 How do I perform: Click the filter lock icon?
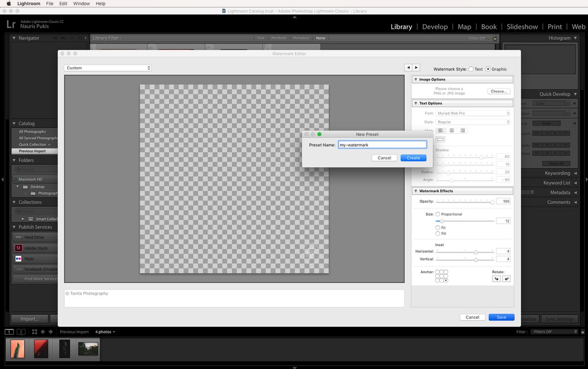[x=495, y=38]
